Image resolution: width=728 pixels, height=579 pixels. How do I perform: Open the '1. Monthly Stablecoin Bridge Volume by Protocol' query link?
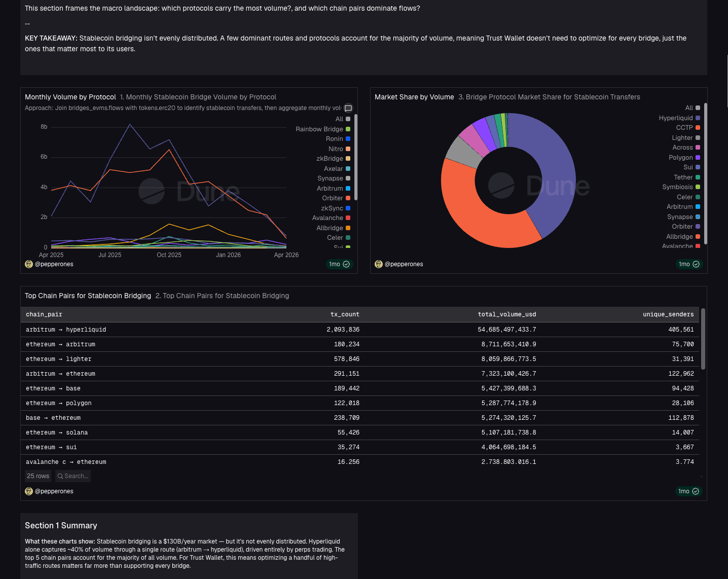coord(198,97)
